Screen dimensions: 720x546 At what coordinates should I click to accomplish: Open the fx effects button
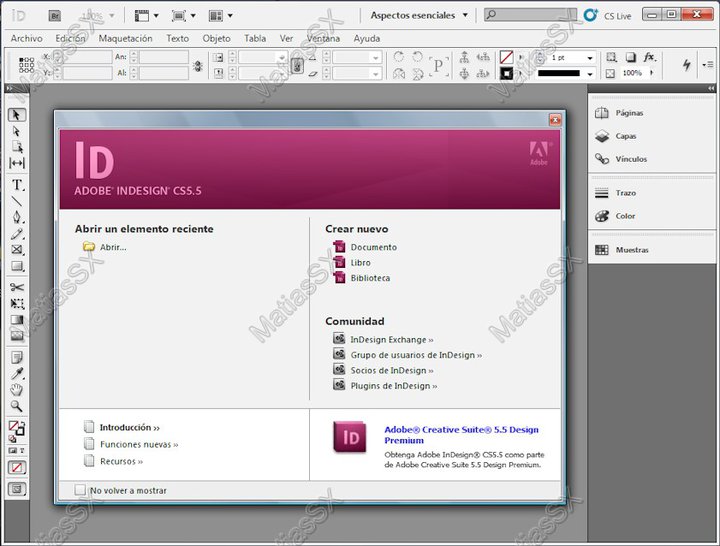click(649, 57)
